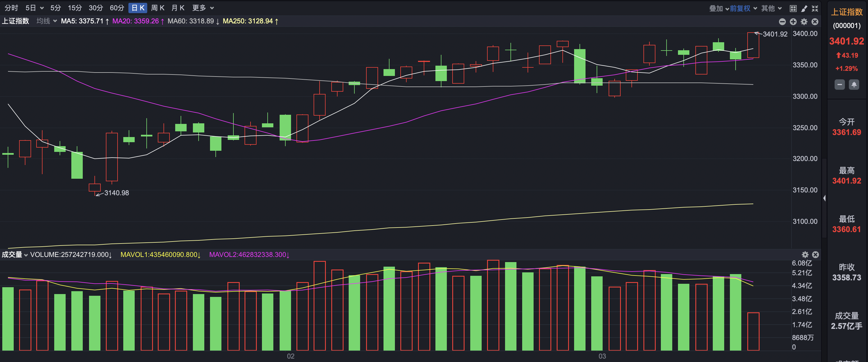Viewport: 868px width, 362px height.
Task: Click the side panel collapse arrow handle
Action: [x=824, y=198]
